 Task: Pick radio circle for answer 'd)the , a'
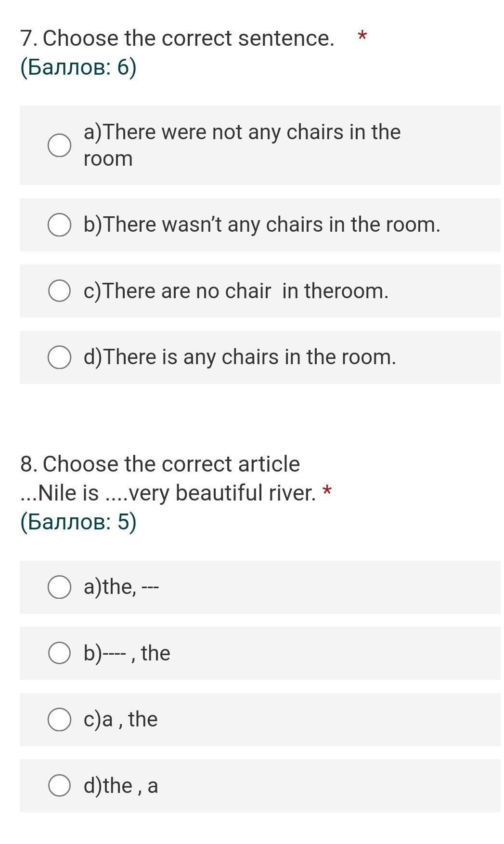tap(60, 785)
